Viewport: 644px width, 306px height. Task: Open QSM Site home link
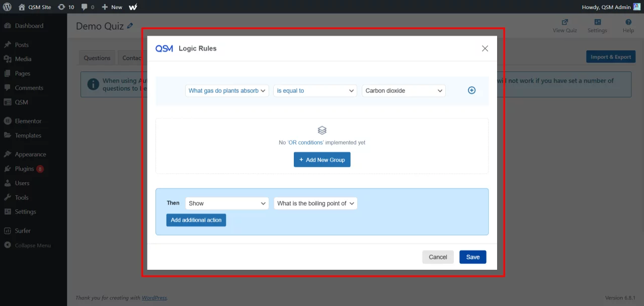pyautogui.click(x=34, y=7)
